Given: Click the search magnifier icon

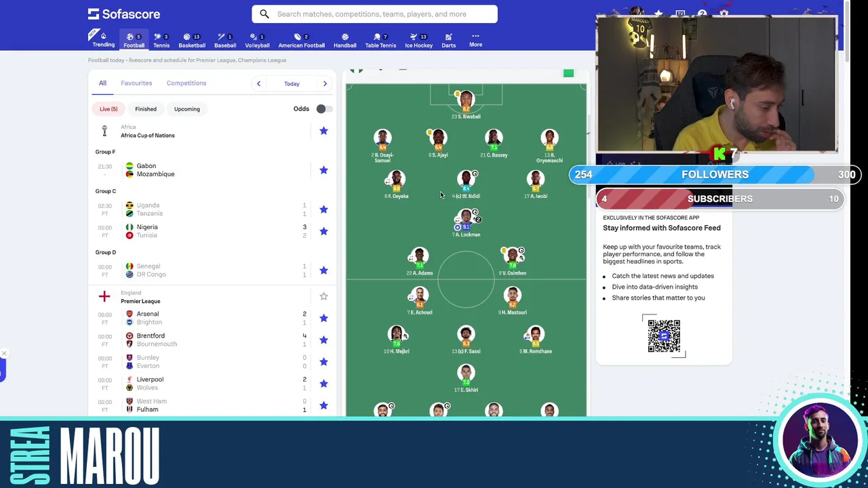Looking at the screenshot, I should [x=264, y=14].
